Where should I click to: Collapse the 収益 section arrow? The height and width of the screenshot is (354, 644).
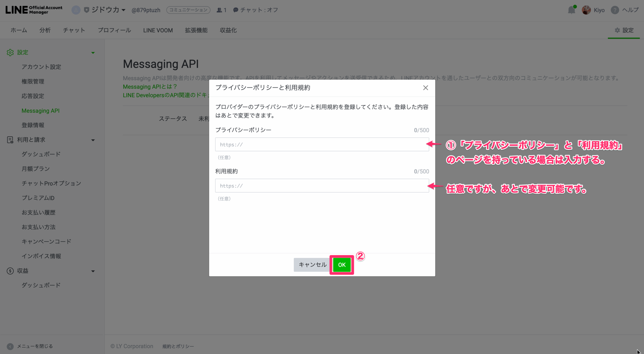[x=93, y=271]
